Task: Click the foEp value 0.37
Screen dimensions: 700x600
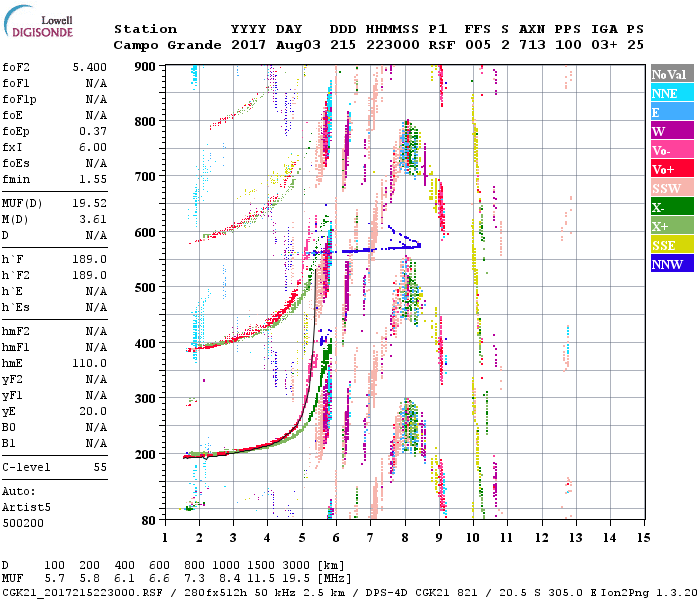Action: click(93, 131)
